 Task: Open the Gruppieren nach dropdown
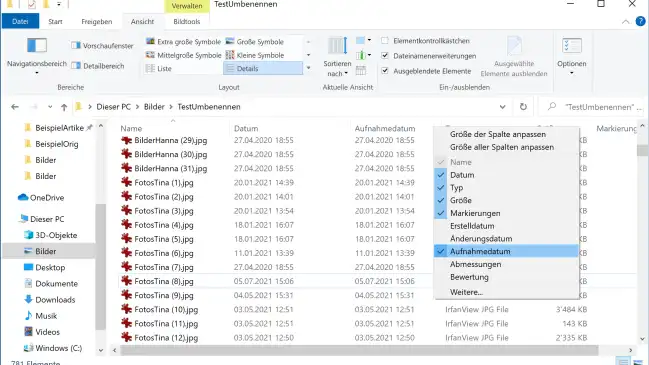click(x=363, y=41)
